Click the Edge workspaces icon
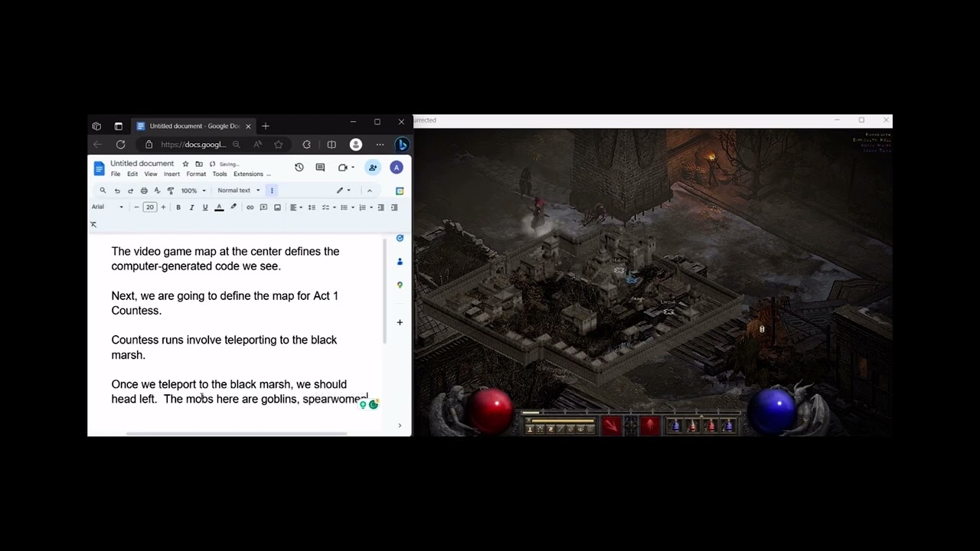The width and height of the screenshot is (980, 551). click(x=96, y=126)
